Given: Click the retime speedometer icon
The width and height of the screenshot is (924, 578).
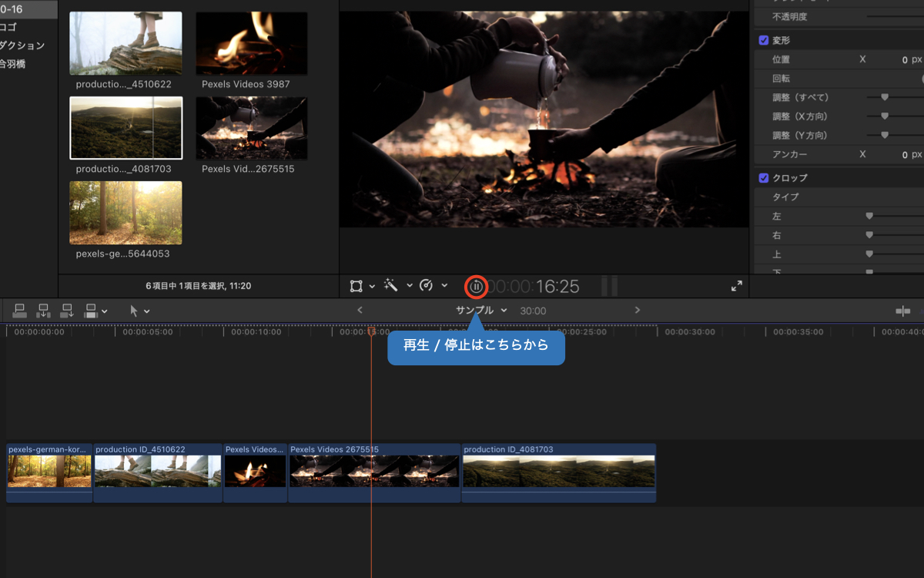Looking at the screenshot, I should (x=427, y=286).
